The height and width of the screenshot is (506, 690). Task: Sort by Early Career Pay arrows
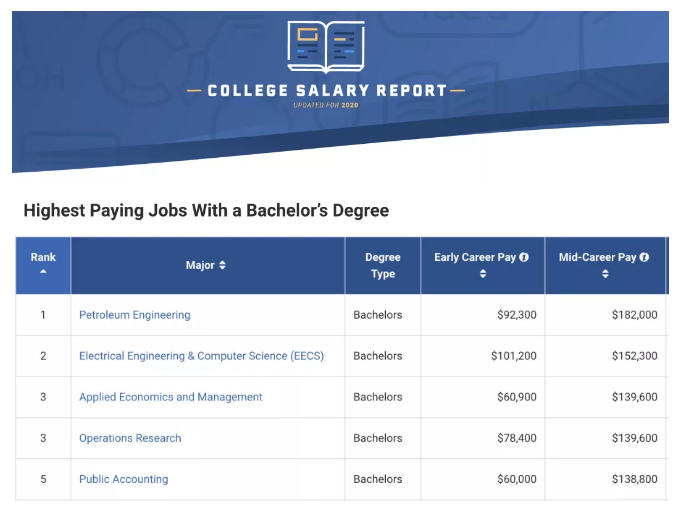tap(483, 274)
